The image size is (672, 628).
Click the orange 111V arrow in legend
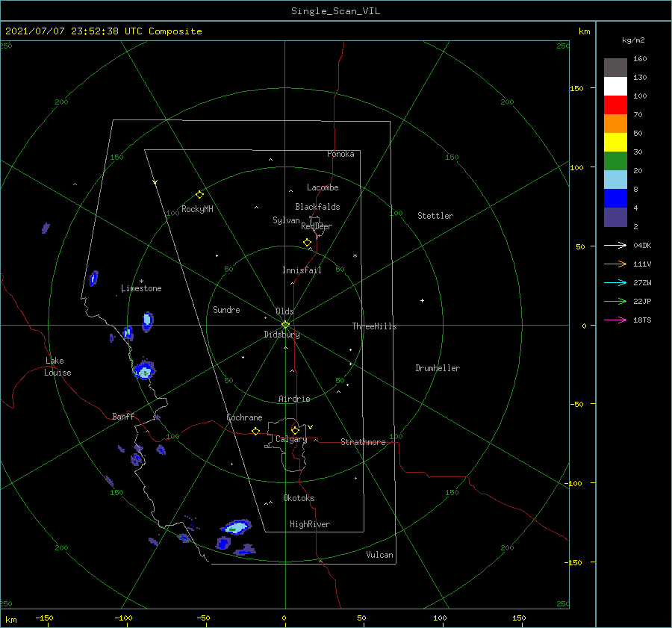click(615, 264)
